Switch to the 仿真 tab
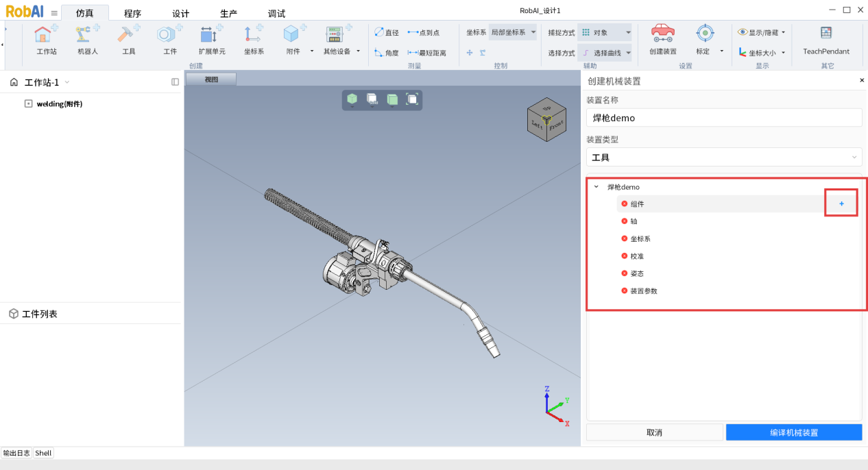 point(85,13)
